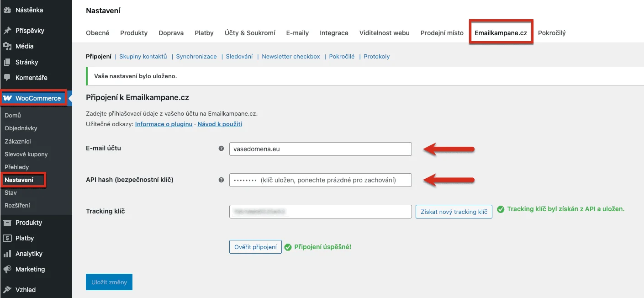Image resolution: width=644 pixels, height=298 pixels.
Task: Open the Produkty settings tab
Action: click(x=134, y=33)
